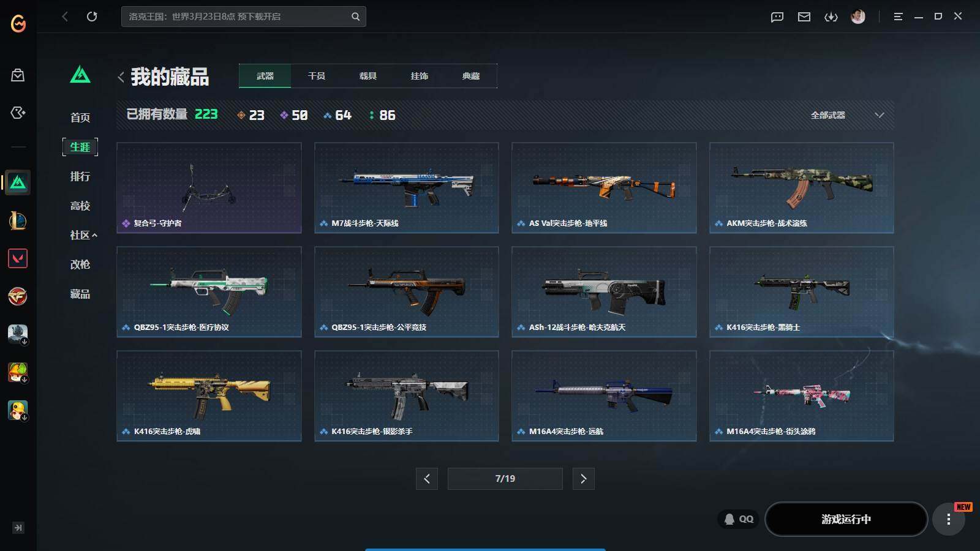Click the green Delta Force triangle logo
Screen dimensions: 980x551
pyautogui.click(x=80, y=75)
